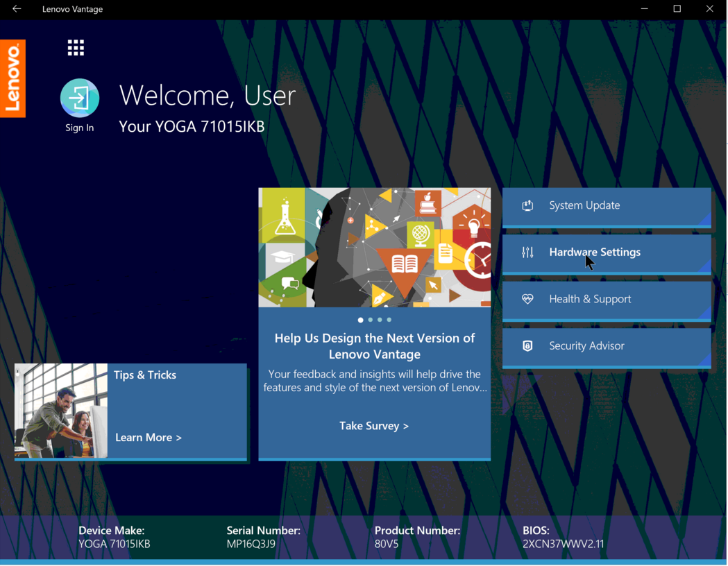Click the Device Make value YOGA 71015IKB

point(115,544)
